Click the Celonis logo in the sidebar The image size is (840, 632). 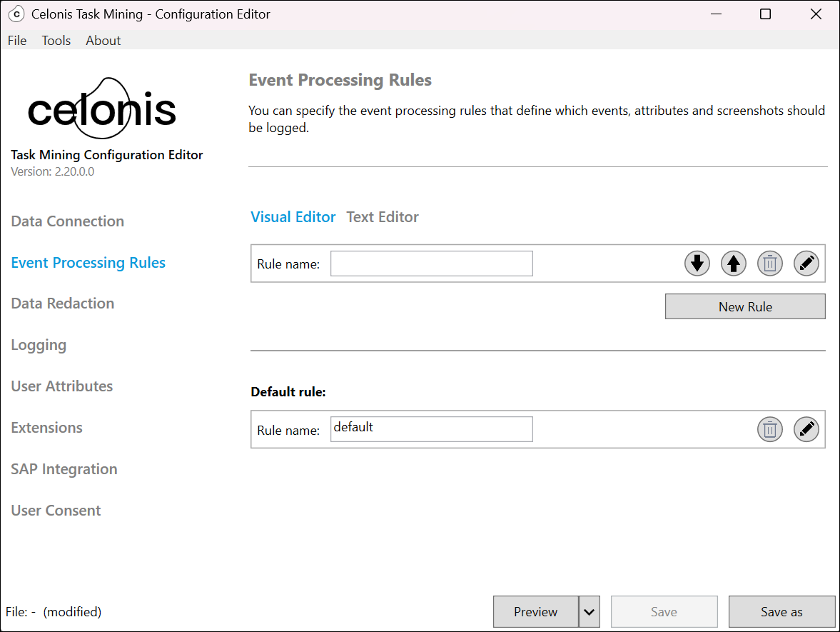[101, 107]
